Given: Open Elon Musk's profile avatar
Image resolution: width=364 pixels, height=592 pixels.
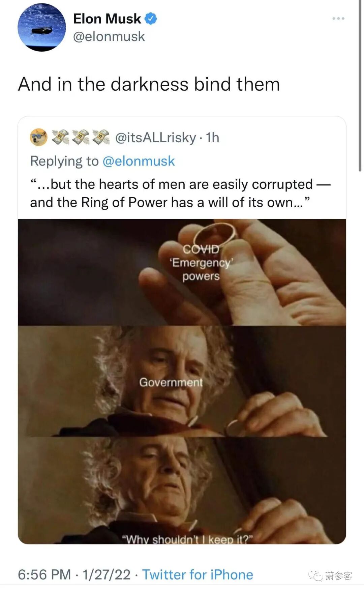Looking at the screenshot, I should (x=42, y=27).
